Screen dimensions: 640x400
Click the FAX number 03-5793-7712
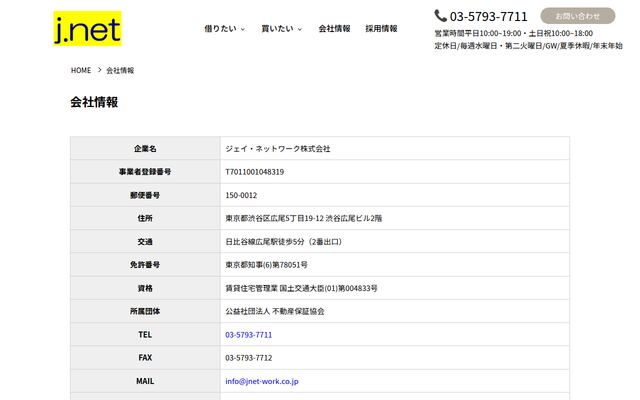pyautogui.click(x=249, y=358)
